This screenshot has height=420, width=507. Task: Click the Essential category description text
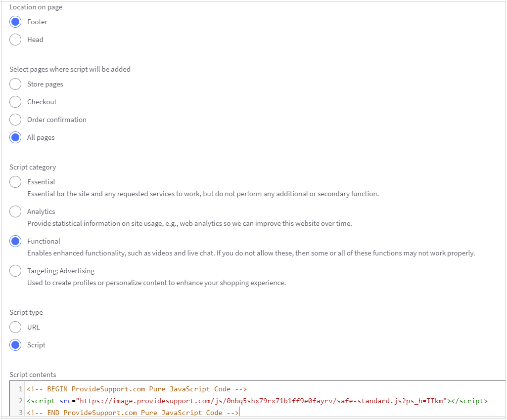click(x=203, y=194)
